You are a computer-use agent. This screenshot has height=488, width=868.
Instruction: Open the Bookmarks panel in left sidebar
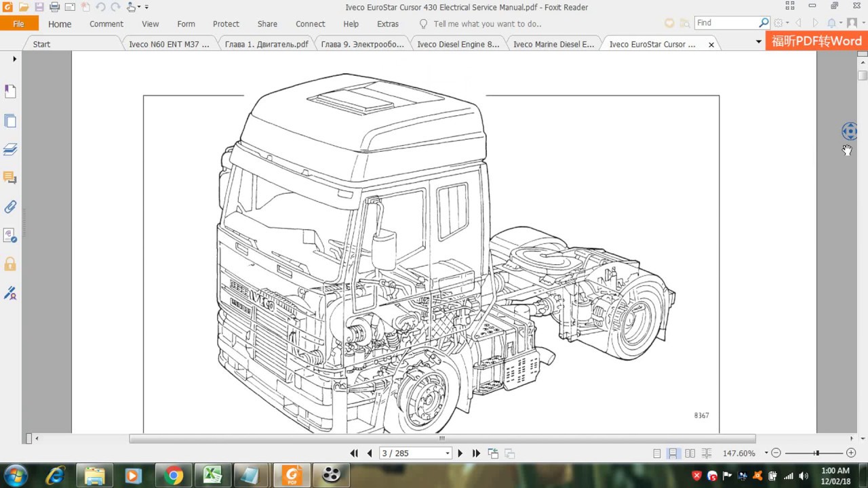pos(10,91)
